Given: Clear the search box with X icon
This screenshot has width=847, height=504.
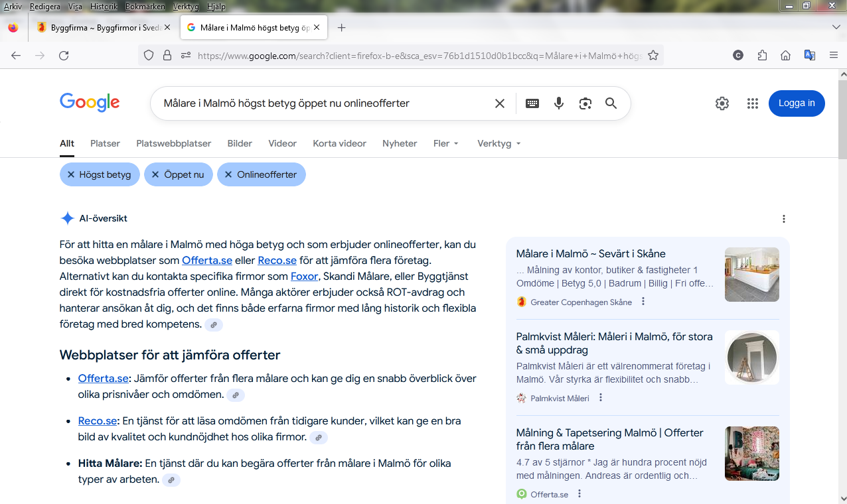Looking at the screenshot, I should [500, 103].
